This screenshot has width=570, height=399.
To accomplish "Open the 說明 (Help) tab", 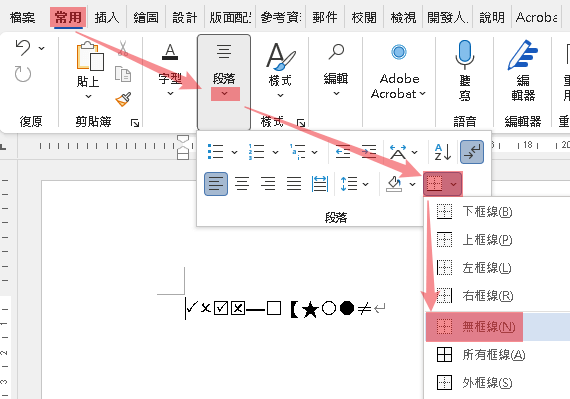I will (492, 17).
